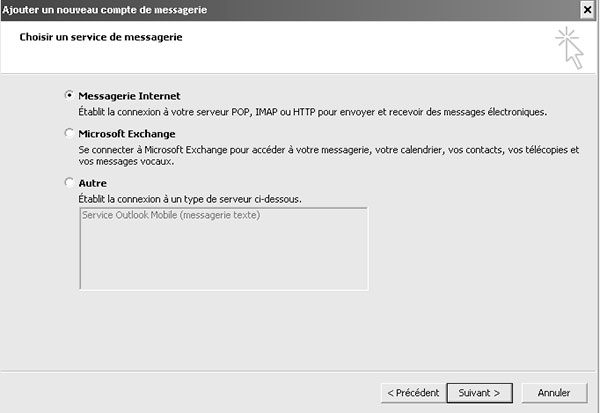The width and height of the screenshot is (600, 413).
Task: Choose the Microsoft Exchange radio option
Action: click(x=69, y=133)
